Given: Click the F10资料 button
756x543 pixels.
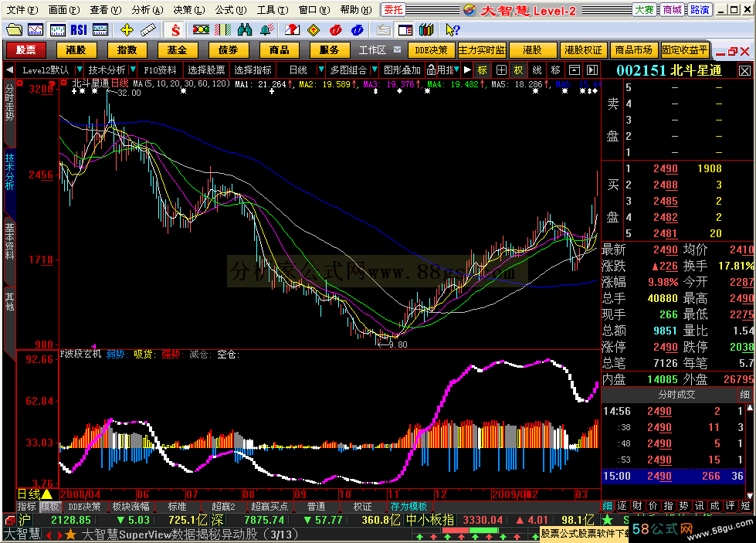Looking at the screenshot, I should 160,70.
